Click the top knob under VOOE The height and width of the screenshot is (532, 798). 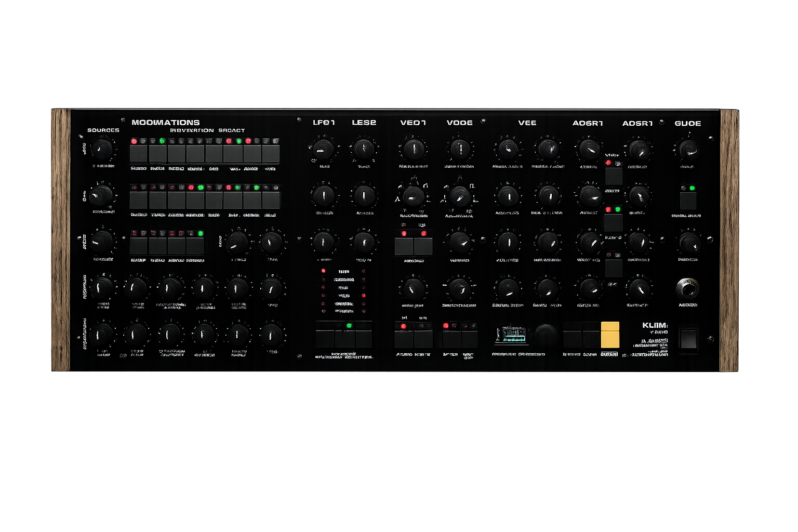click(460, 150)
